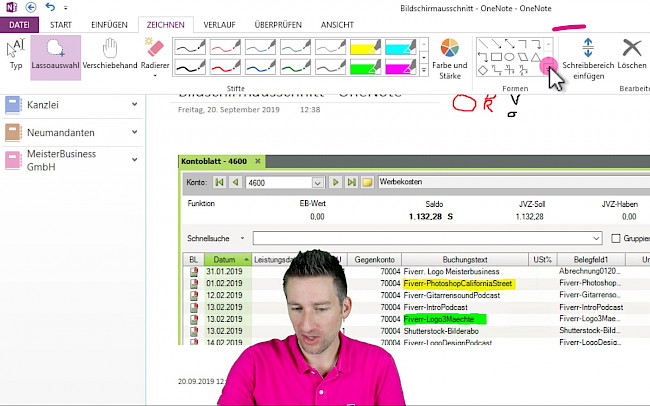Tick the Gruppieren checkbox
The image size is (650, 406).
click(615, 239)
